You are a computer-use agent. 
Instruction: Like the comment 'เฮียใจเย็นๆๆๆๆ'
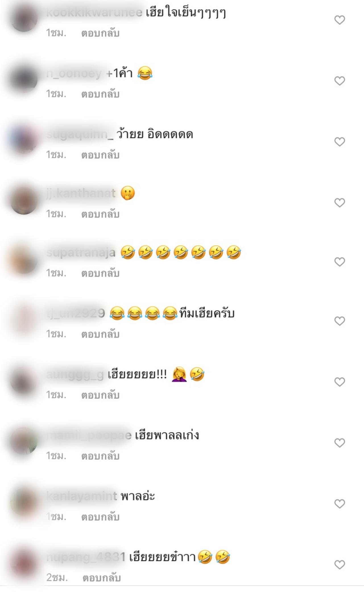point(340,20)
